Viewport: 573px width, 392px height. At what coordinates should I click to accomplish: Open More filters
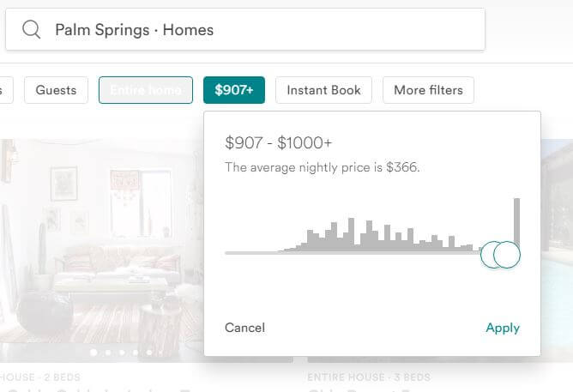(428, 90)
